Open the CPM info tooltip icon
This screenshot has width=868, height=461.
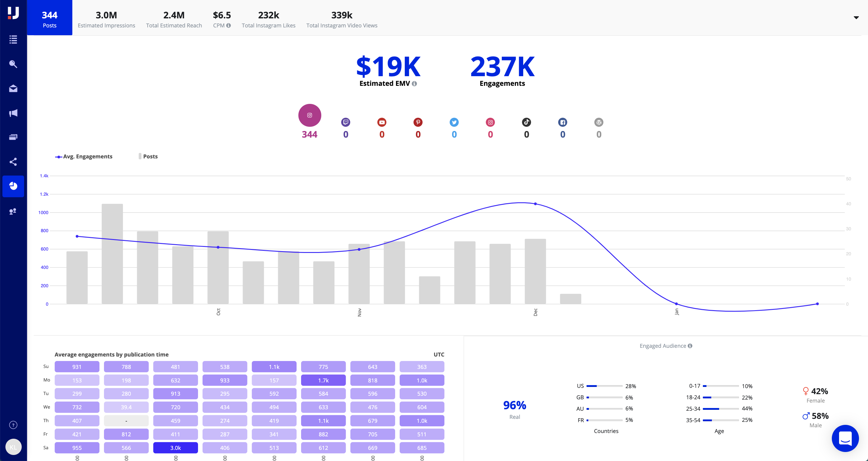point(228,26)
